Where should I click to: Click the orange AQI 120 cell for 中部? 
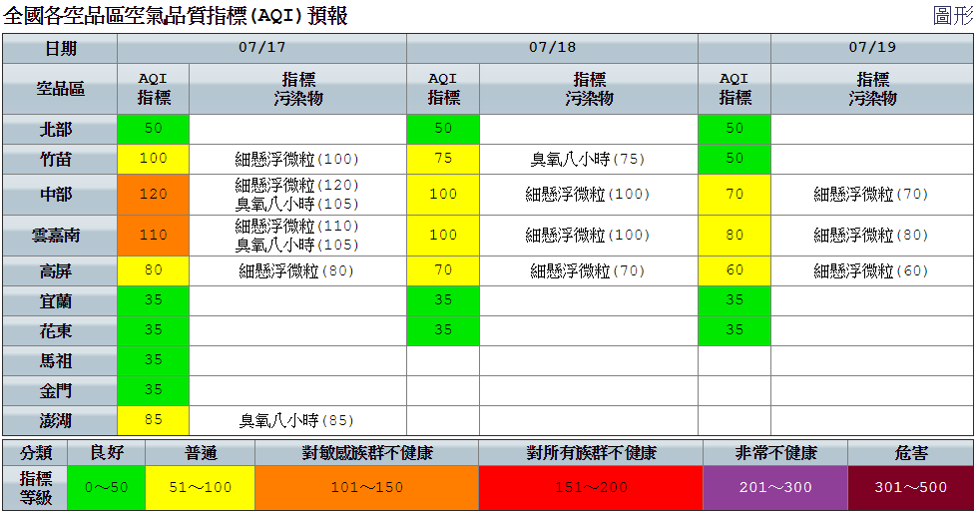click(x=153, y=195)
